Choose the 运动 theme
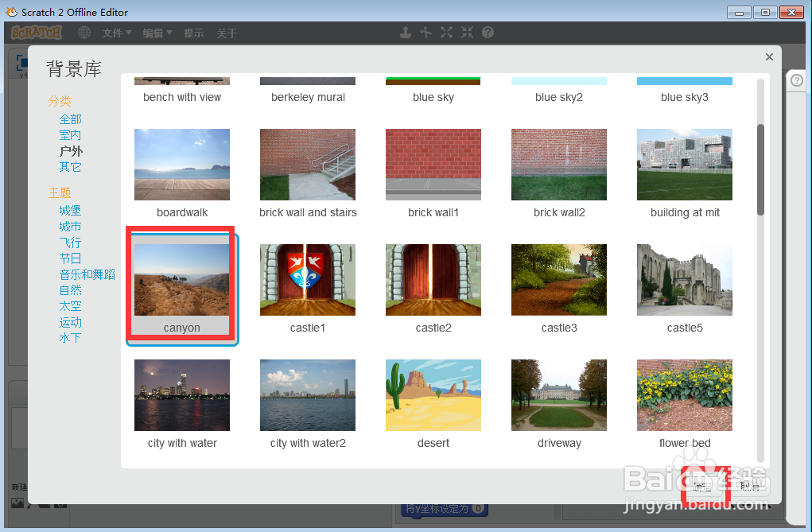Screen dimensions: 812x532 pos(71,322)
